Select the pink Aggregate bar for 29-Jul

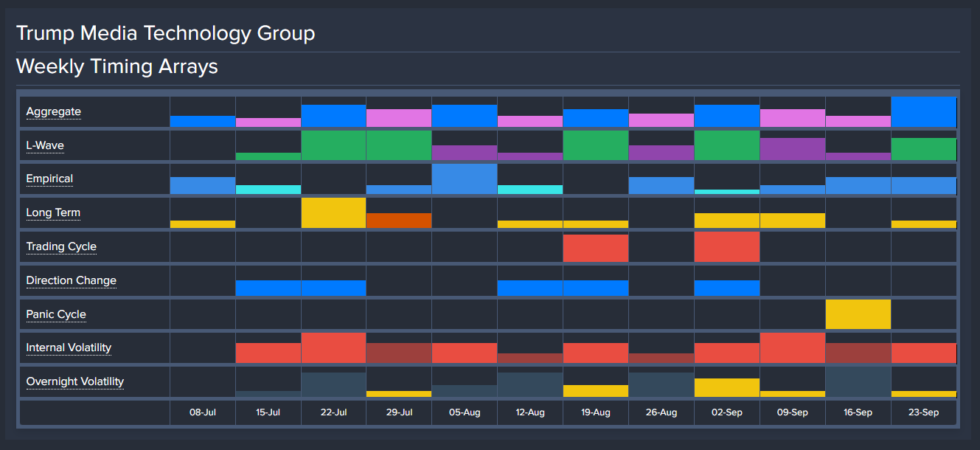399,118
